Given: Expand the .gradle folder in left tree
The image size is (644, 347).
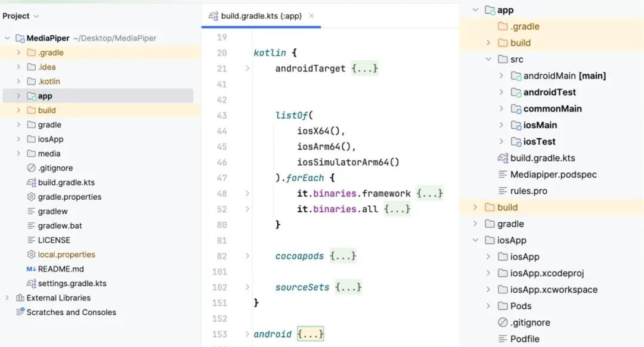Looking at the screenshot, I should pos(18,52).
